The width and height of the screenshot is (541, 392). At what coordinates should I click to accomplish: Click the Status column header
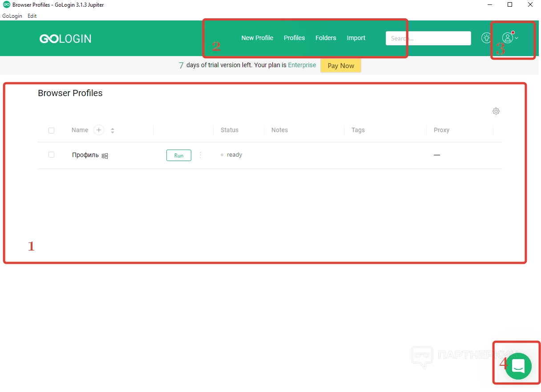[x=230, y=130]
